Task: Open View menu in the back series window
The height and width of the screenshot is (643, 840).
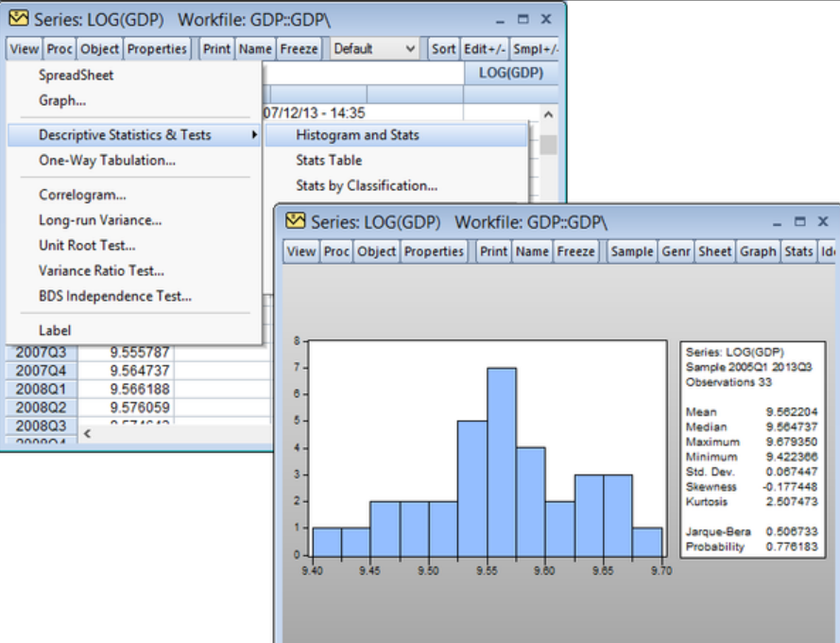Action: (x=24, y=49)
